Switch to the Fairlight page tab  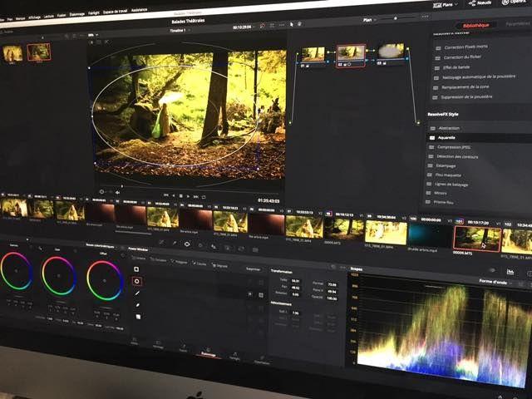coord(234,356)
